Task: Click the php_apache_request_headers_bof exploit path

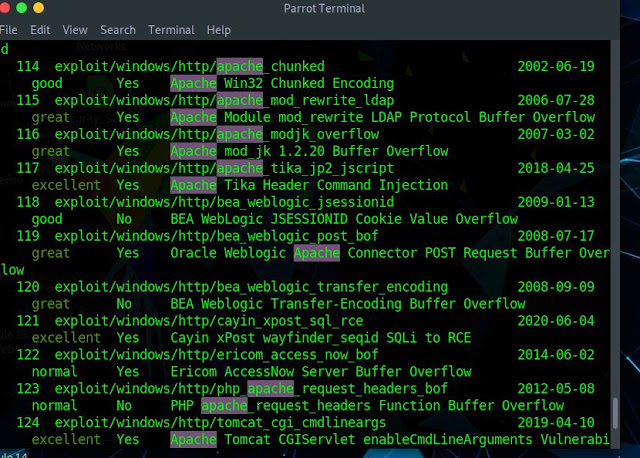Action: point(251,388)
